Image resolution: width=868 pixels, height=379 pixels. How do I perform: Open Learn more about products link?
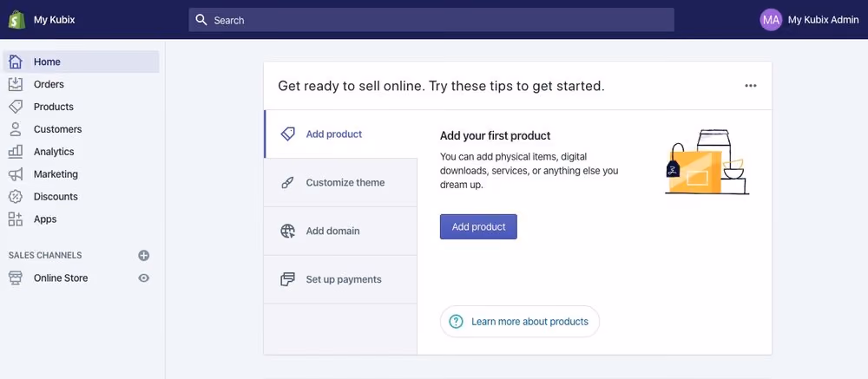point(520,322)
